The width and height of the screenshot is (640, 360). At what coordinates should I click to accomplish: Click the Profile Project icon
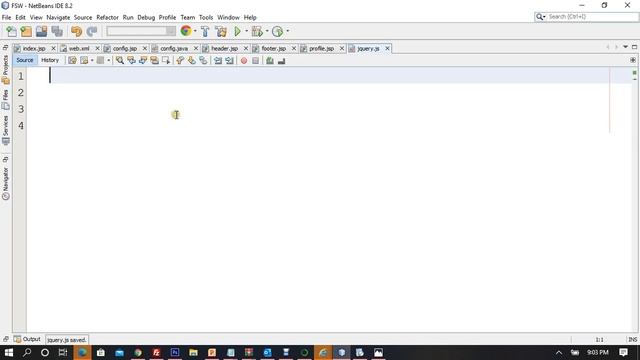tap(278, 31)
